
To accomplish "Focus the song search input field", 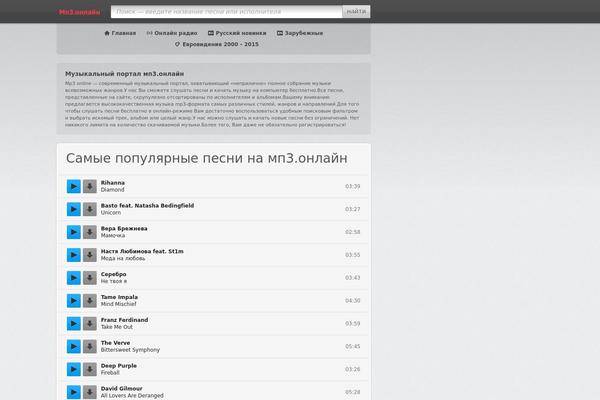I will click(x=227, y=11).
